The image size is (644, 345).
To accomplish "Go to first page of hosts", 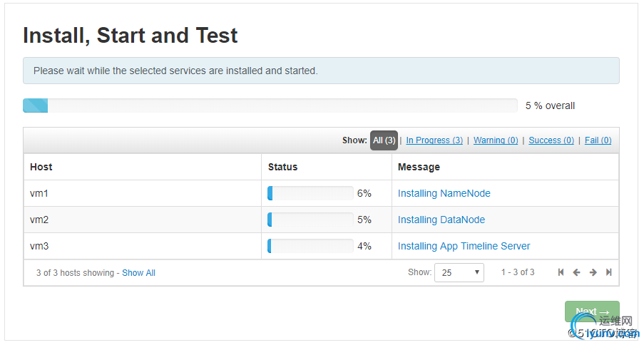I will [561, 272].
